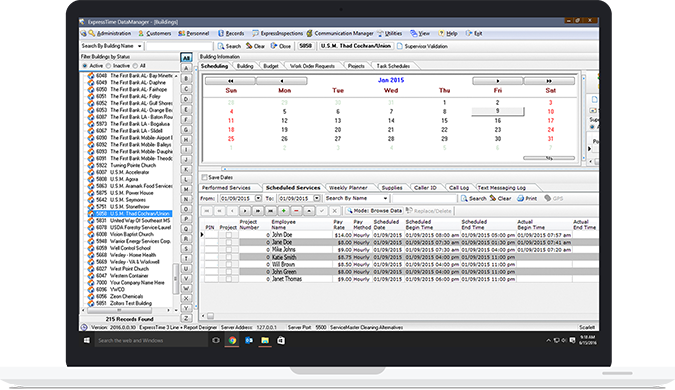Viewport: 675px width, 390px height.
Task: Click the Windows Start button
Action: click(87, 340)
